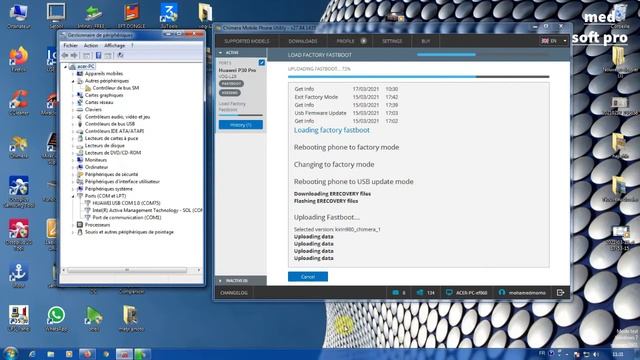Click the FASTBOOT mode badge
Screen dimensions: 640x360
(231, 84)
